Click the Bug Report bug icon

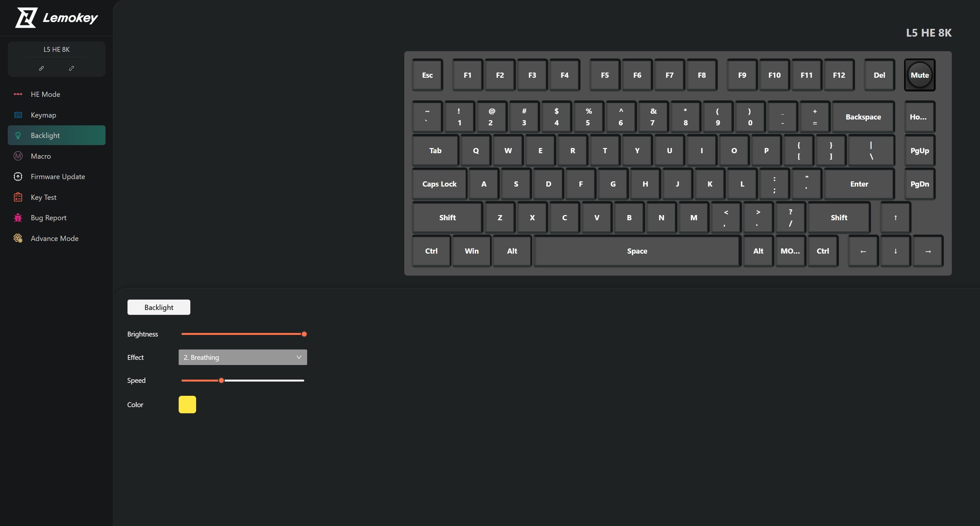coord(18,218)
